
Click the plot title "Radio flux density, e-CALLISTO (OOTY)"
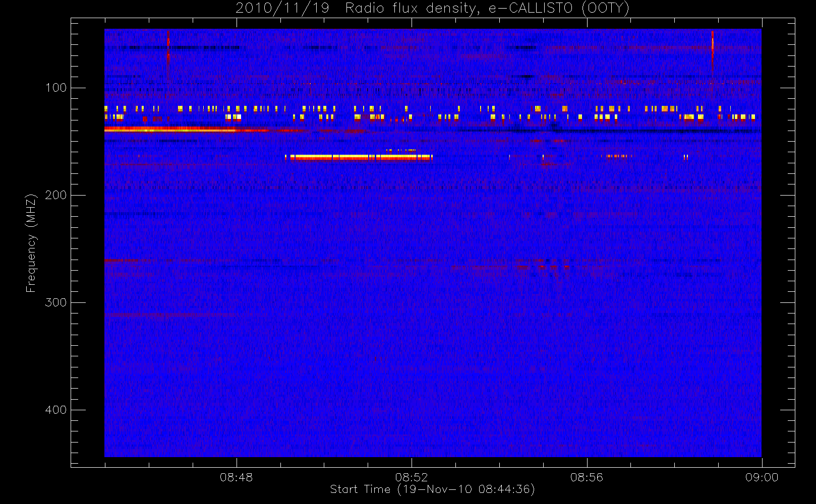click(x=487, y=9)
